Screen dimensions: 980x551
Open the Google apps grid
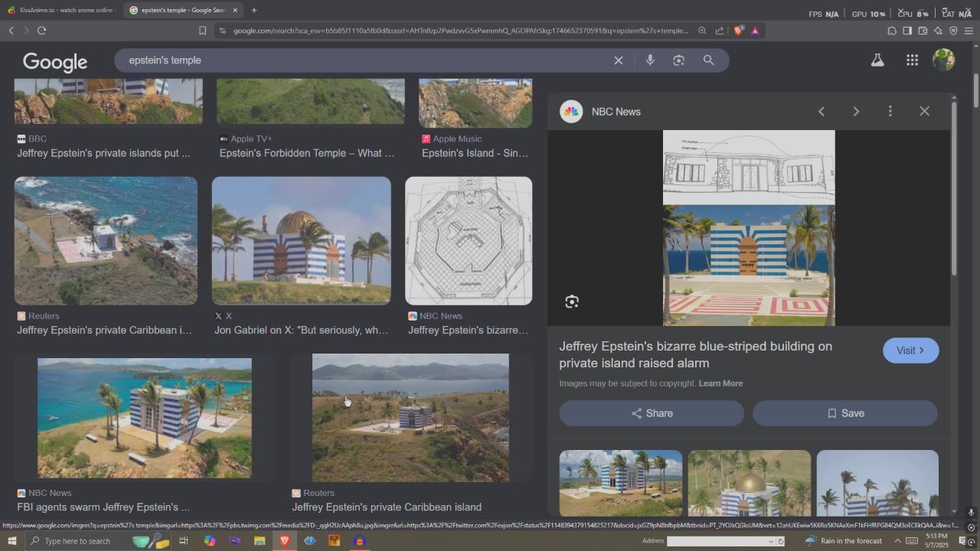912,60
